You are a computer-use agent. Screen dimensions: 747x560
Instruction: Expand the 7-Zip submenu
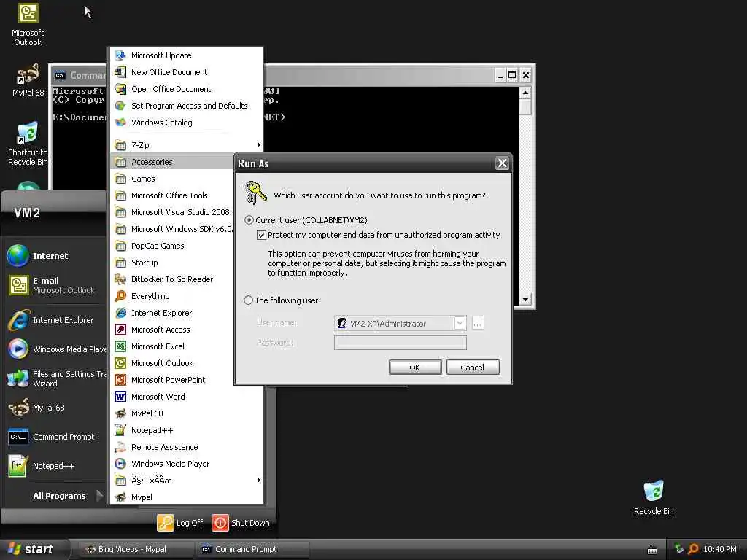tap(186, 145)
